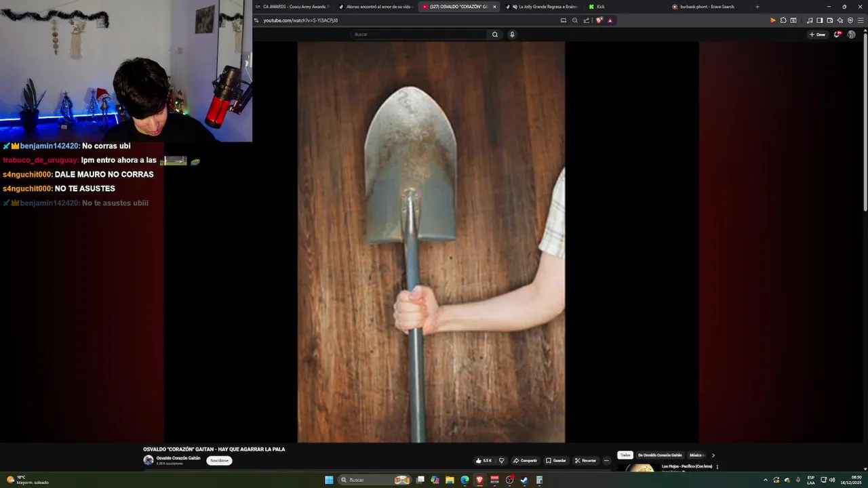Open the three-dot more actions menu
Viewport: 868px width, 488px height.
(x=606, y=460)
